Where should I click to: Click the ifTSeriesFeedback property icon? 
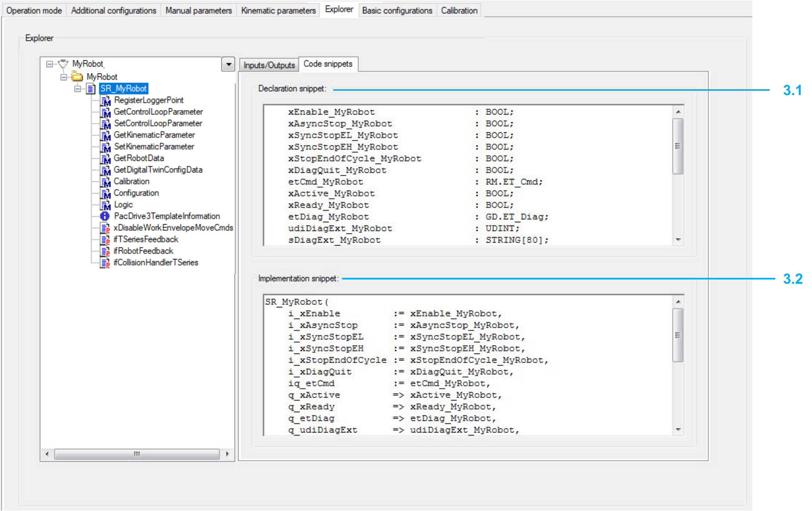pyautogui.click(x=105, y=240)
